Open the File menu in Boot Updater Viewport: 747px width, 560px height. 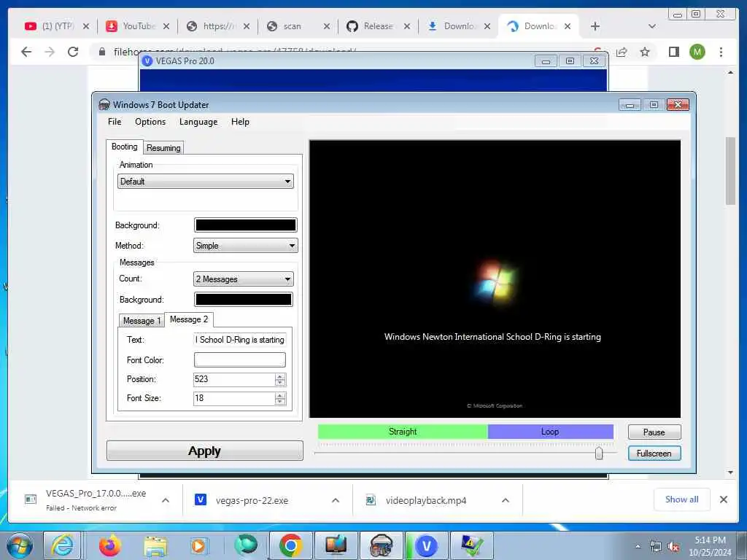[115, 122]
